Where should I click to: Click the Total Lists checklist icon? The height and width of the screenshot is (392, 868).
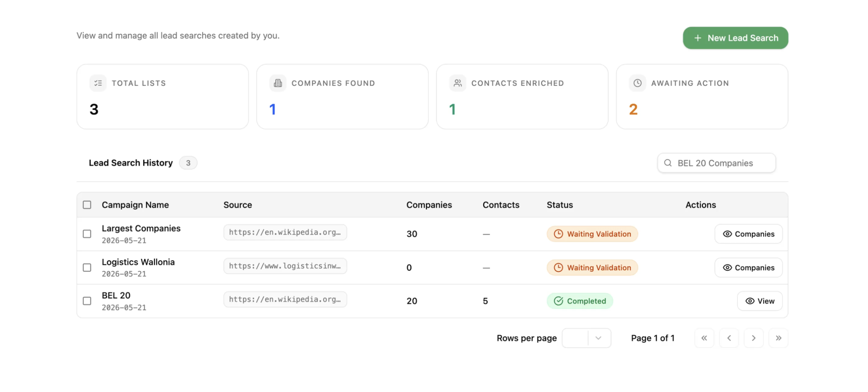pyautogui.click(x=98, y=83)
